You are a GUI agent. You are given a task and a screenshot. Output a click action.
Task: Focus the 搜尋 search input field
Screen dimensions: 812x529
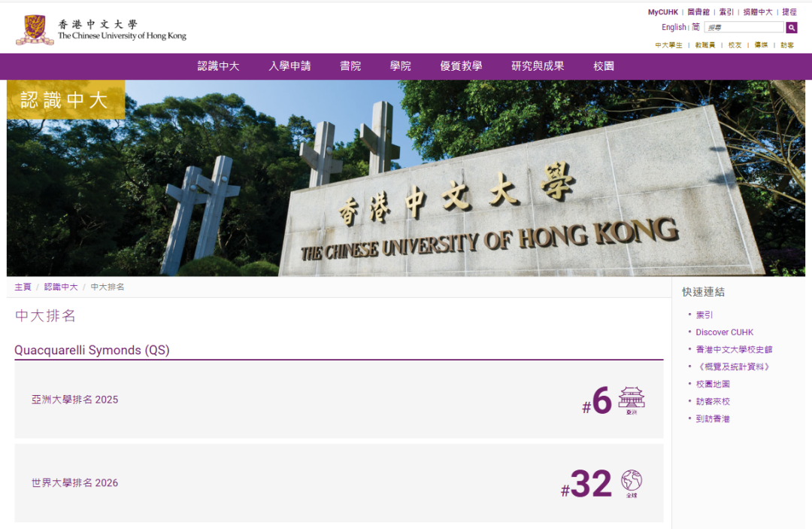(744, 27)
